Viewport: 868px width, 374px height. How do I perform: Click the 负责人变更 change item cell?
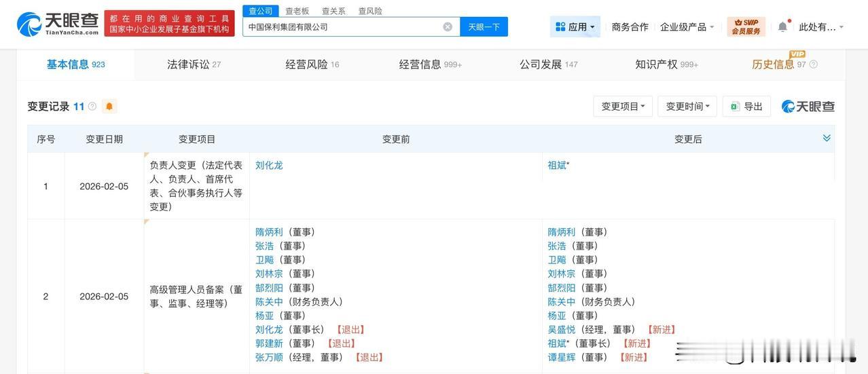[196, 186]
